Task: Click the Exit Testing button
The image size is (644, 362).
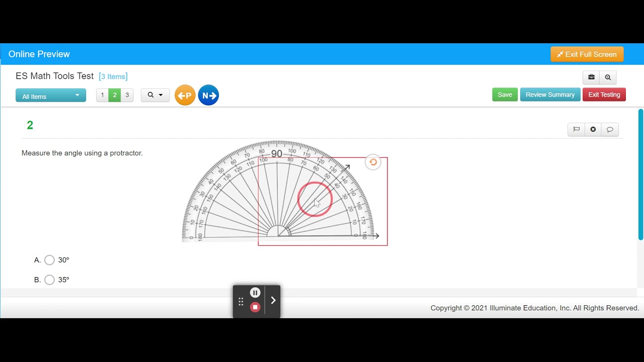Action: coord(604,95)
